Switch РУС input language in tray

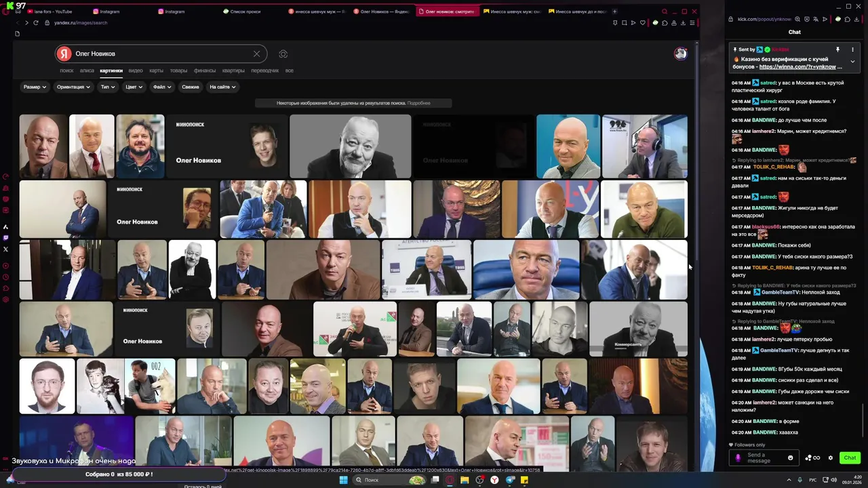(813, 480)
